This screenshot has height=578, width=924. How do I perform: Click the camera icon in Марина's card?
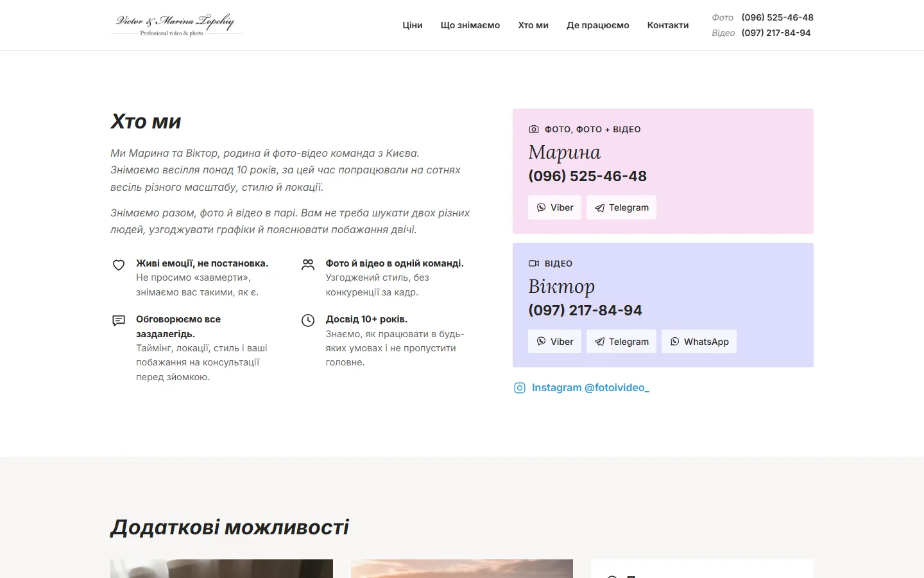pos(534,129)
